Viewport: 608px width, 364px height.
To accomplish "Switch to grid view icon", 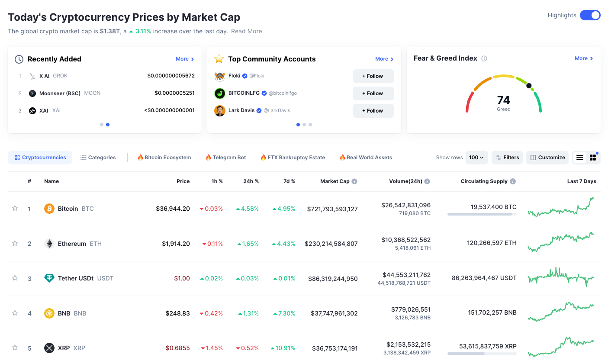I will tap(593, 158).
